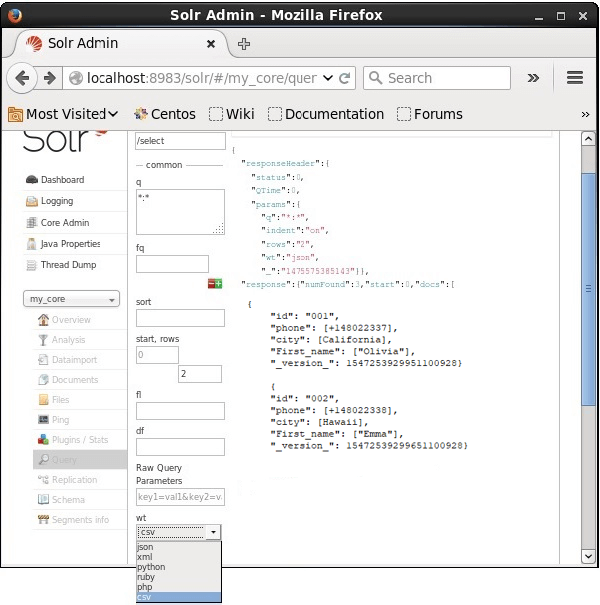Click the Java Properties icon
The width and height of the screenshot is (600, 605).
[x=32, y=244]
